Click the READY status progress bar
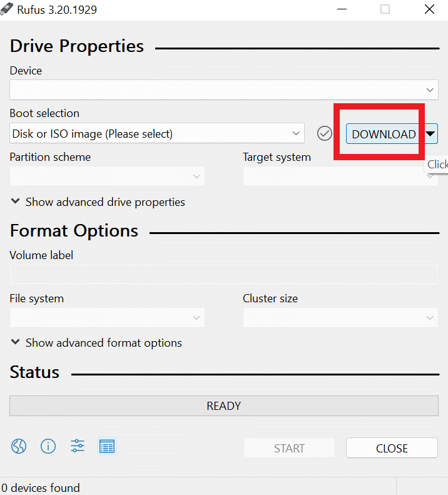 [224, 406]
